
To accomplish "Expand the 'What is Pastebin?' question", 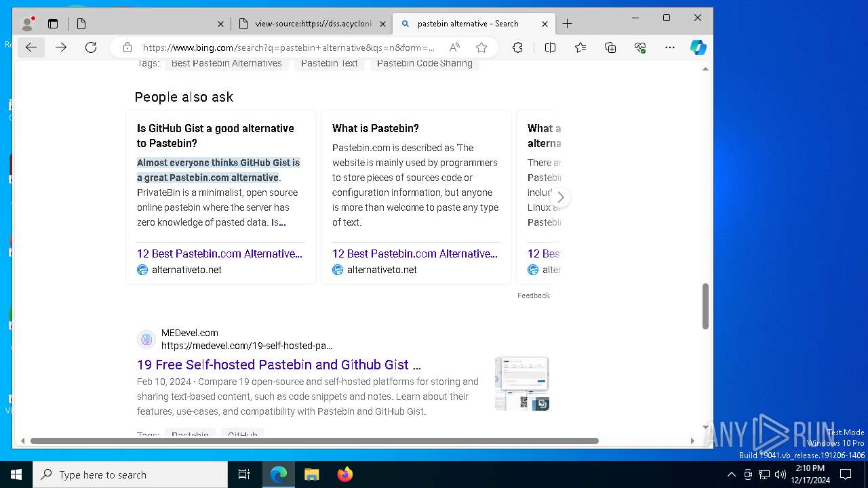I will pos(376,128).
